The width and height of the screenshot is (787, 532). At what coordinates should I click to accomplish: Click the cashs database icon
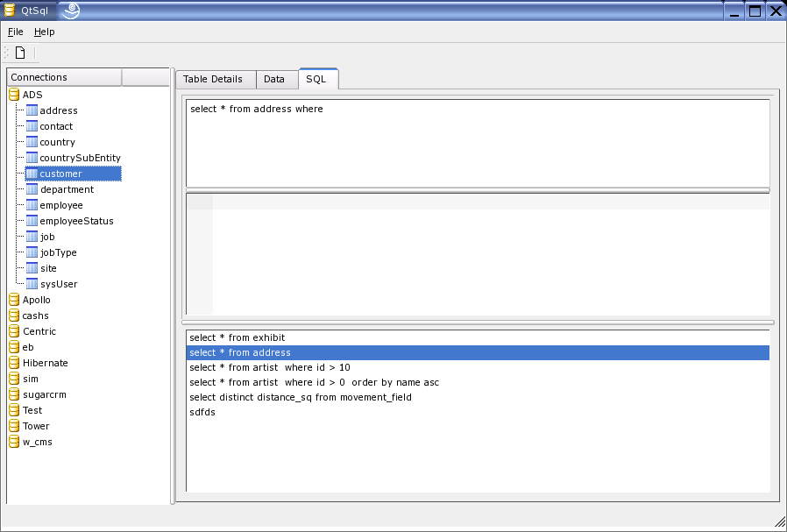pos(15,316)
